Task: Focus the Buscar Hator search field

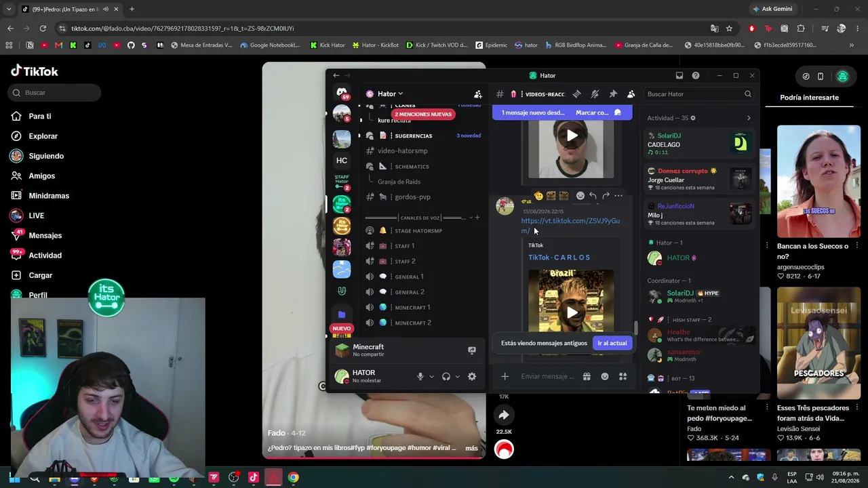Action: [698, 94]
